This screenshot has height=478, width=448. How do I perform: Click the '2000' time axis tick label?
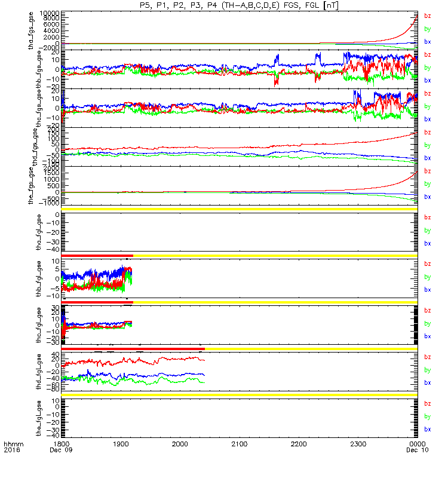coord(180,444)
